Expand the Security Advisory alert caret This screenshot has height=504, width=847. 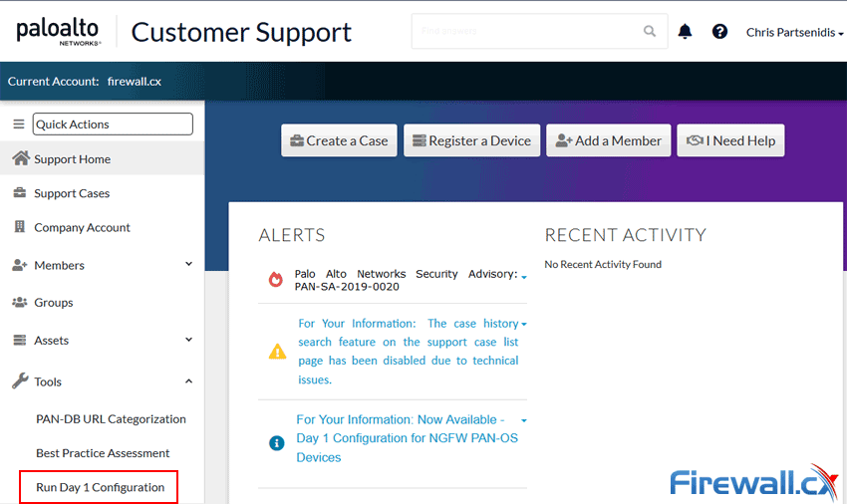pyautogui.click(x=524, y=277)
